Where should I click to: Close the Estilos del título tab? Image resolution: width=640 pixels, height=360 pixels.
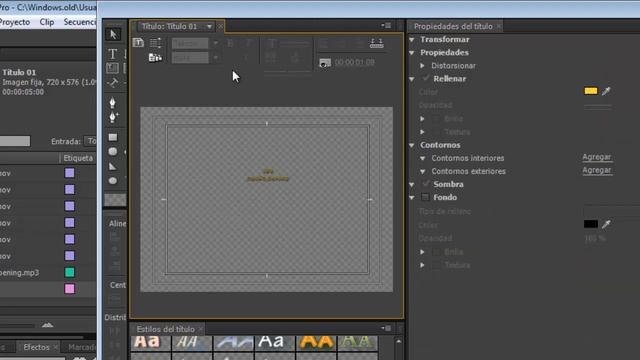click(x=200, y=329)
